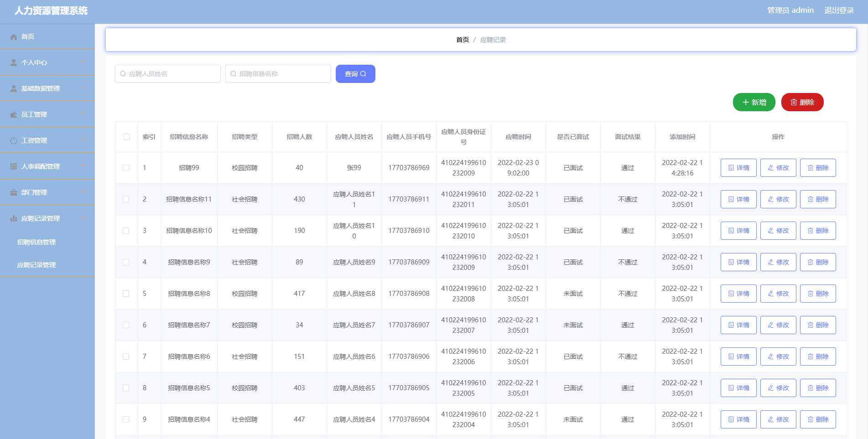Click the home icon in sidebar
Viewport: 868px width, 439px height.
point(14,37)
